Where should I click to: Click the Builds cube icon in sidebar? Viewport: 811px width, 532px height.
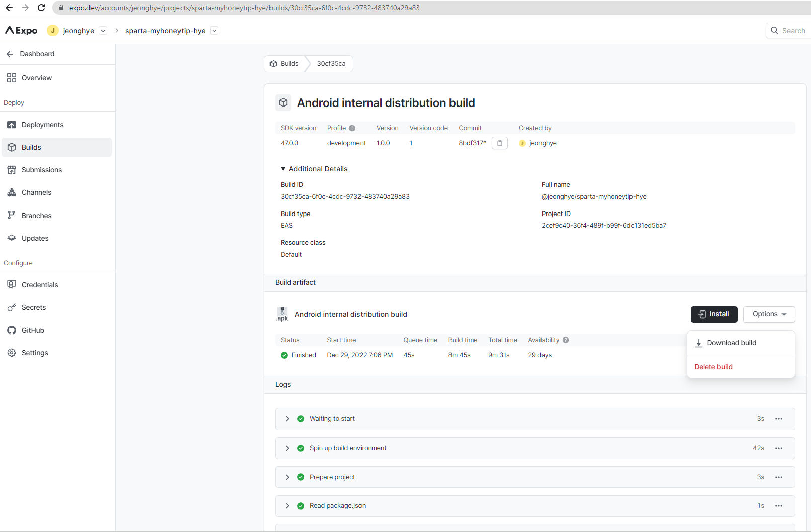tap(12, 147)
